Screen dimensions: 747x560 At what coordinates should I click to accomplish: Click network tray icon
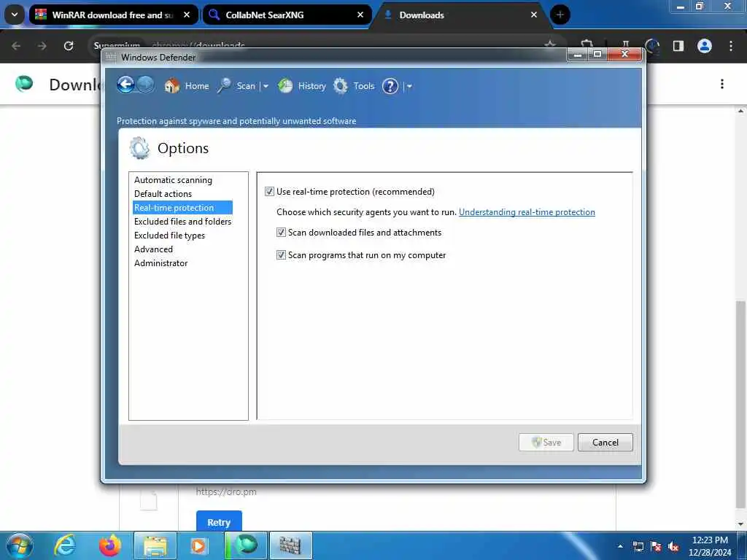pos(638,546)
